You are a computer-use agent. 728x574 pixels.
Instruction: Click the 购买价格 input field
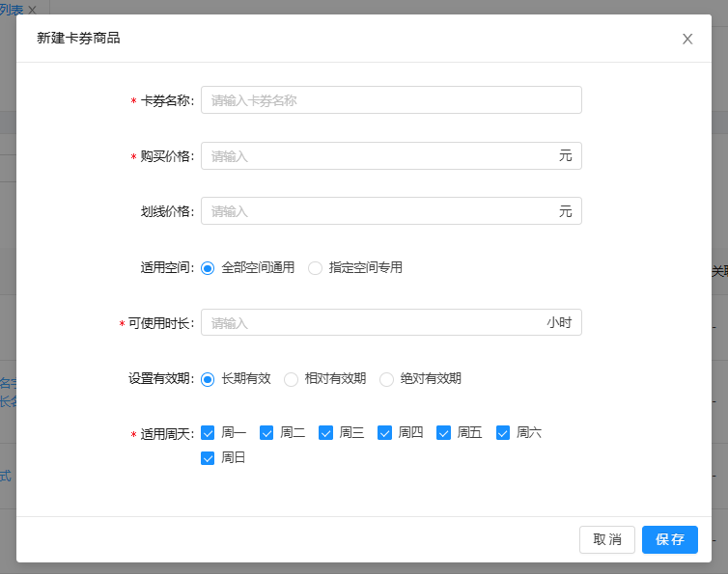pos(377,156)
